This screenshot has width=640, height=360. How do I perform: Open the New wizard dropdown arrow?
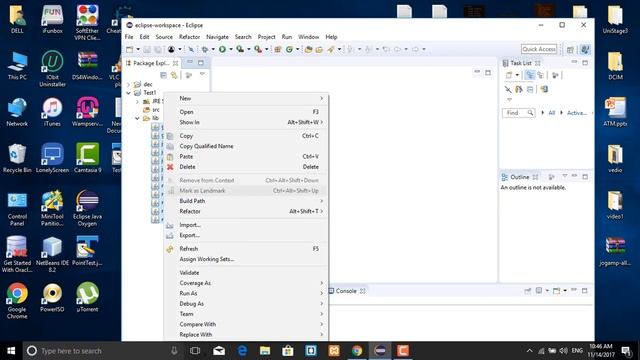[x=138, y=49]
